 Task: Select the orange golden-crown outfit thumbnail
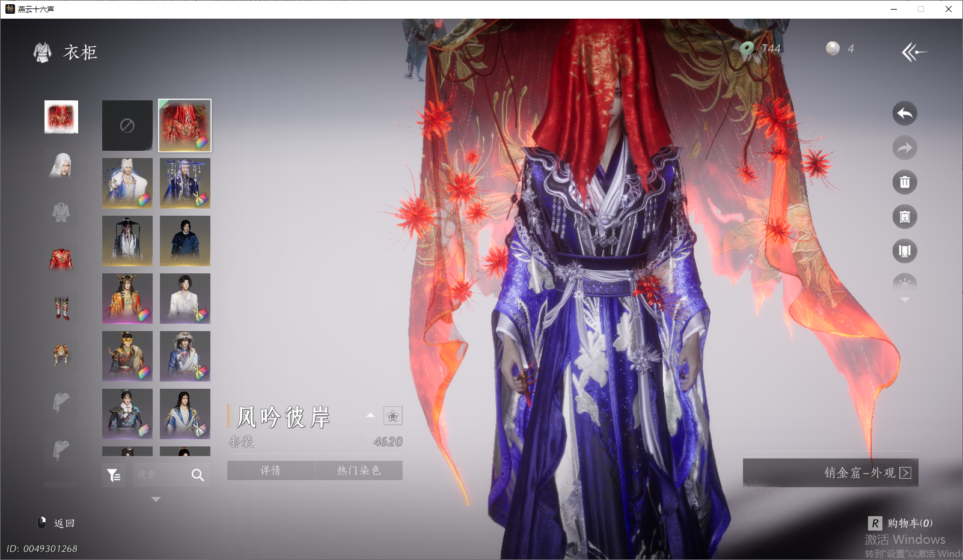(x=127, y=299)
